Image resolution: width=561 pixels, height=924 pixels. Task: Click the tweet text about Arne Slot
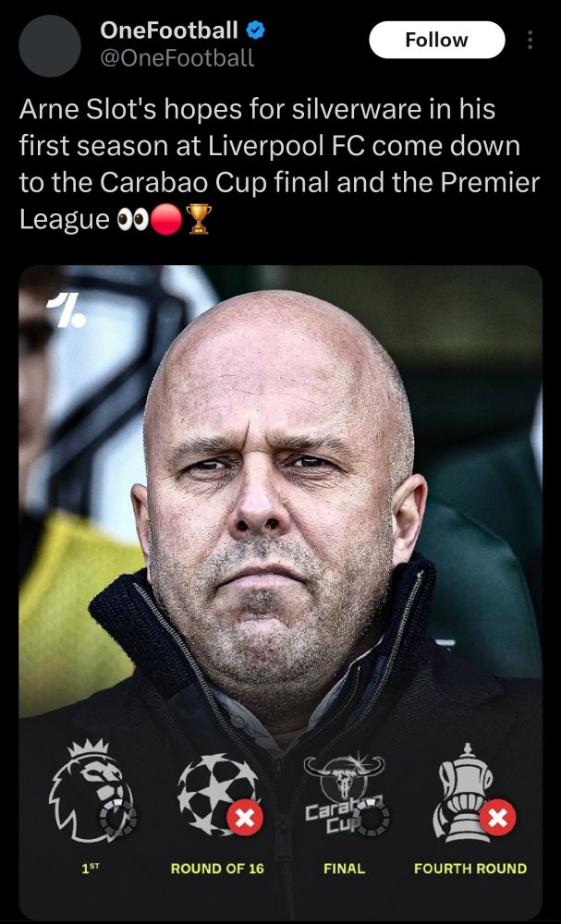point(279,164)
